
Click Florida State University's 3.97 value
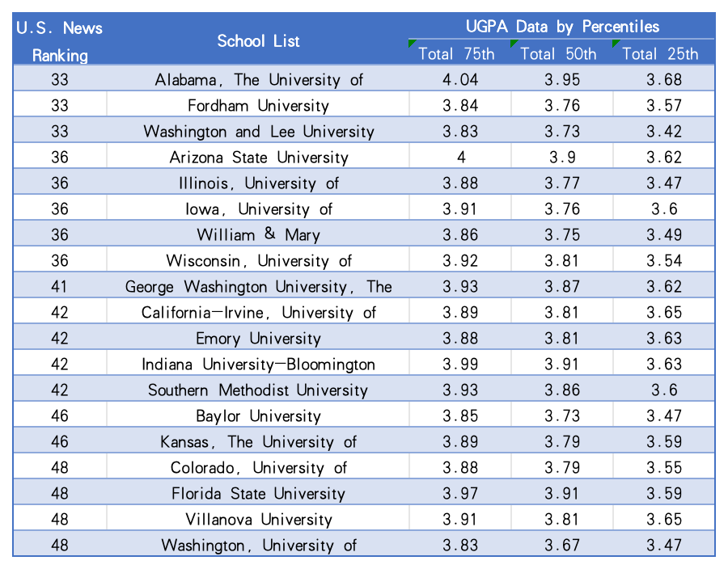(460, 494)
